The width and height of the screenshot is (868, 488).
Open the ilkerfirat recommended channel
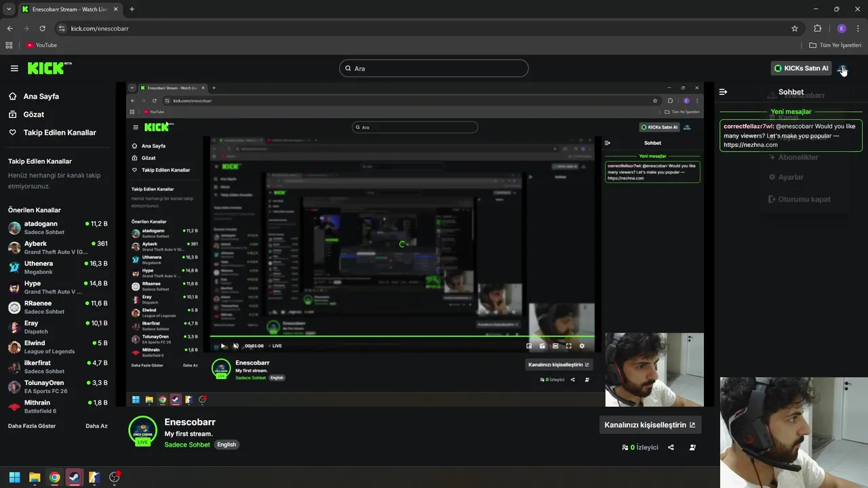pyautogui.click(x=58, y=367)
